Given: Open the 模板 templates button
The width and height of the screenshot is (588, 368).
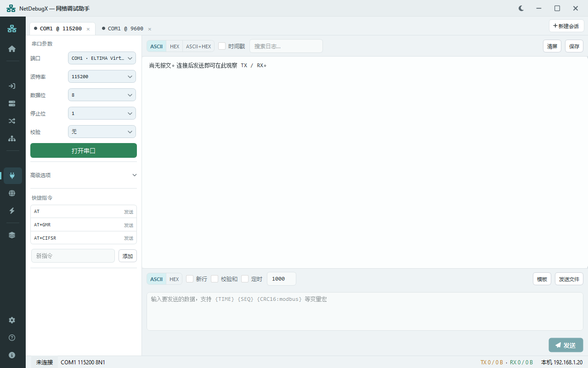Looking at the screenshot, I should point(542,279).
